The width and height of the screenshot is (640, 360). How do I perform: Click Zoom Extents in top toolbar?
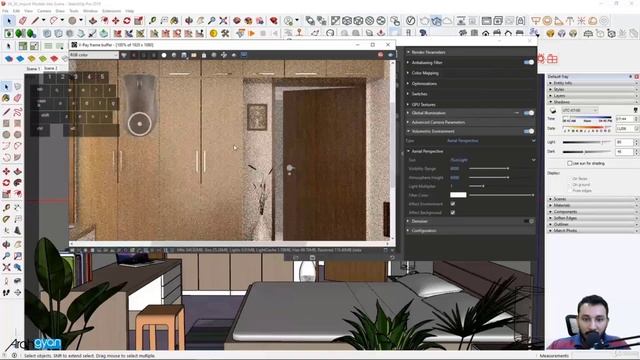tap(223, 20)
